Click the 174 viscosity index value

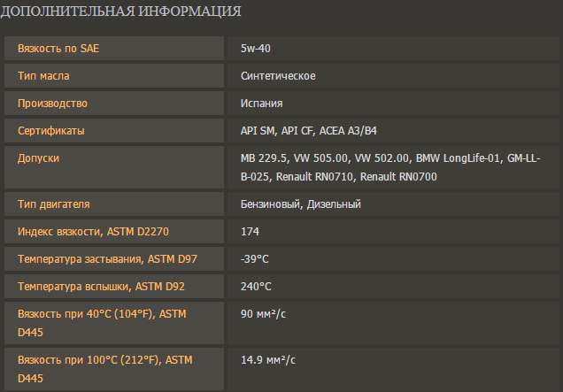pyautogui.click(x=250, y=232)
